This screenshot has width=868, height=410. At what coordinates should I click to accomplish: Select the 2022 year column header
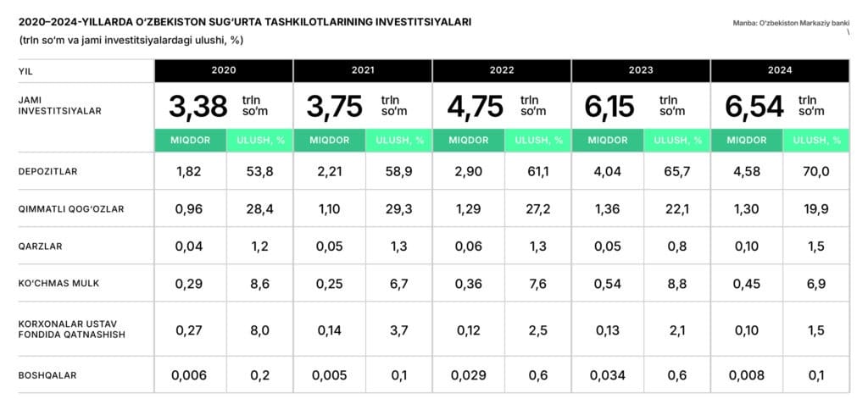502,70
